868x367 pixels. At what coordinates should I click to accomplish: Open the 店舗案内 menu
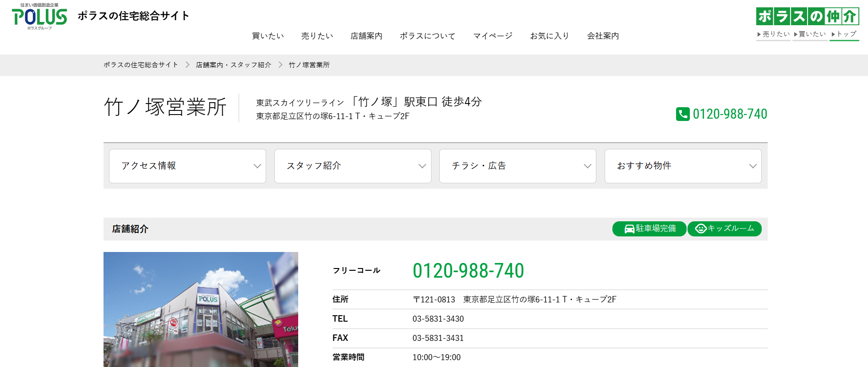tap(366, 36)
